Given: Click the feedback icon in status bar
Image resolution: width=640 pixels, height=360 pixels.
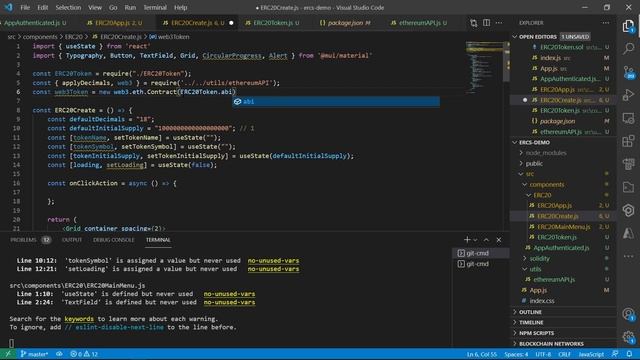Looking at the screenshot, I should [615, 354].
